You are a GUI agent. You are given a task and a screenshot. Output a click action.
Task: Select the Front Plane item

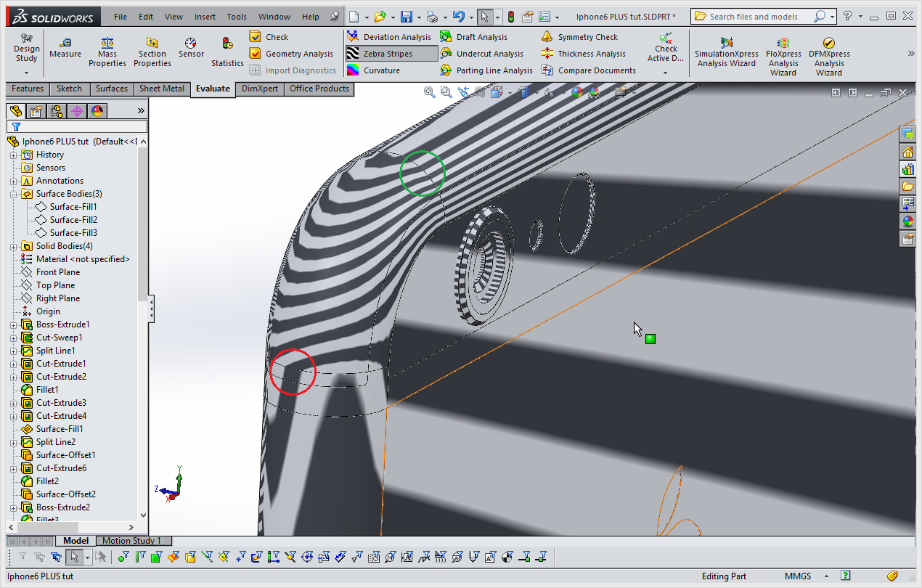pos(51,272)
